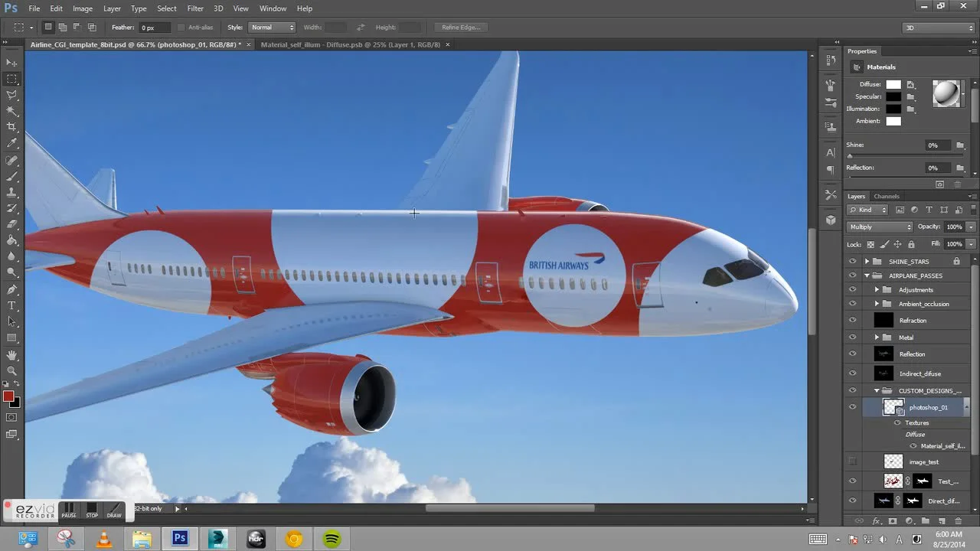Select the Blur tool
980x551 pixels.
11,256
